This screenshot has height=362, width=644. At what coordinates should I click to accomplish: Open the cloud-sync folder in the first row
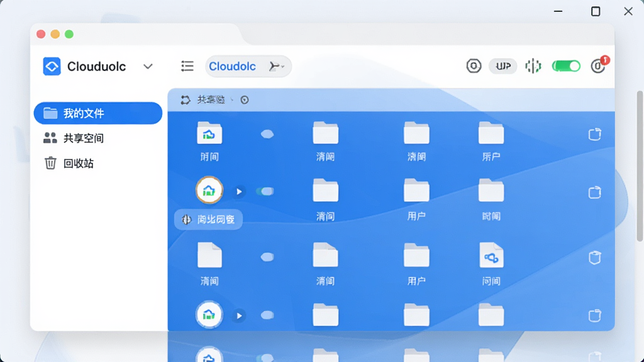[x=209, y=133]
